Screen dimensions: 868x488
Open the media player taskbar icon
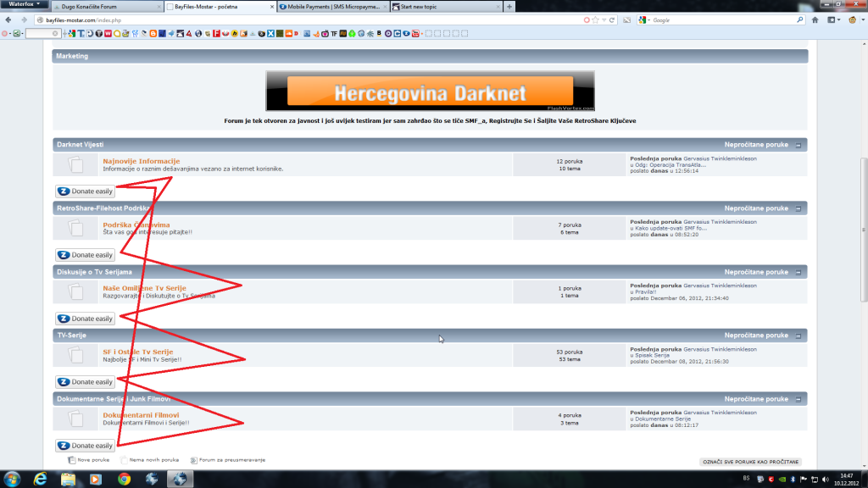click(x=96, y=480)
